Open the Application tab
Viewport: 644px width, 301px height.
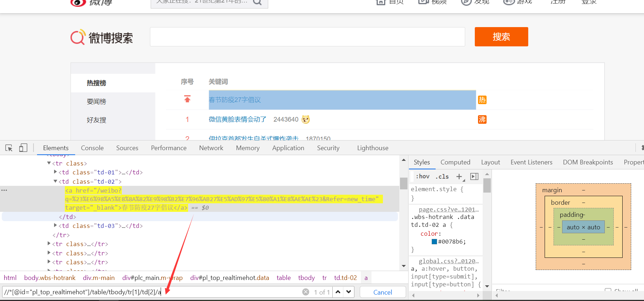[x=289, y=148]
